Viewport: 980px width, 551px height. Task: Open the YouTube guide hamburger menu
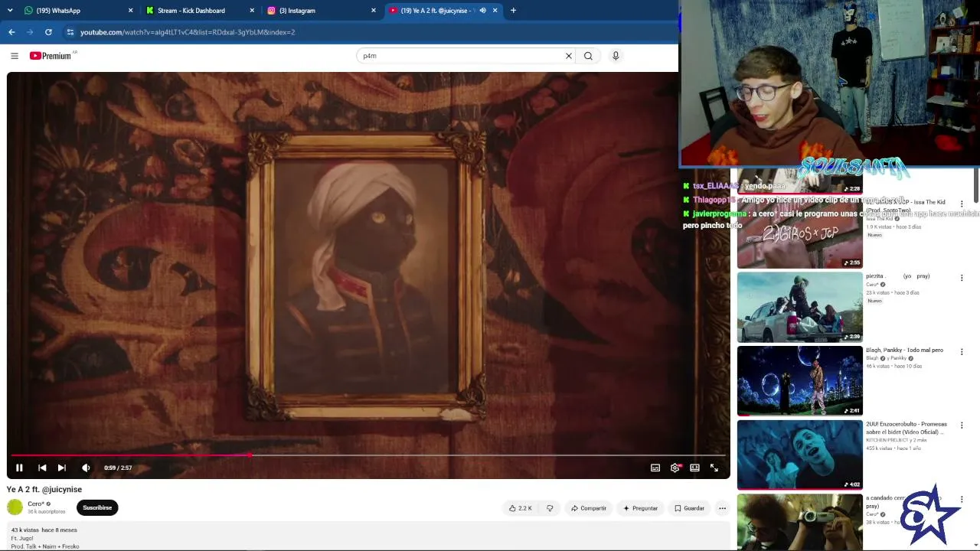click(14, 56)
